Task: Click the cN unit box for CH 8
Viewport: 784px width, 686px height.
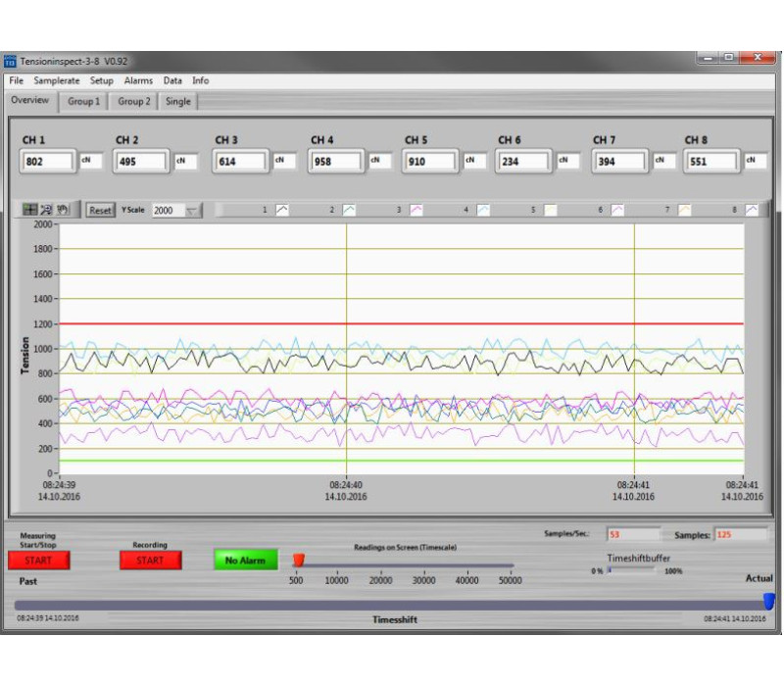Action: point(755,161)
